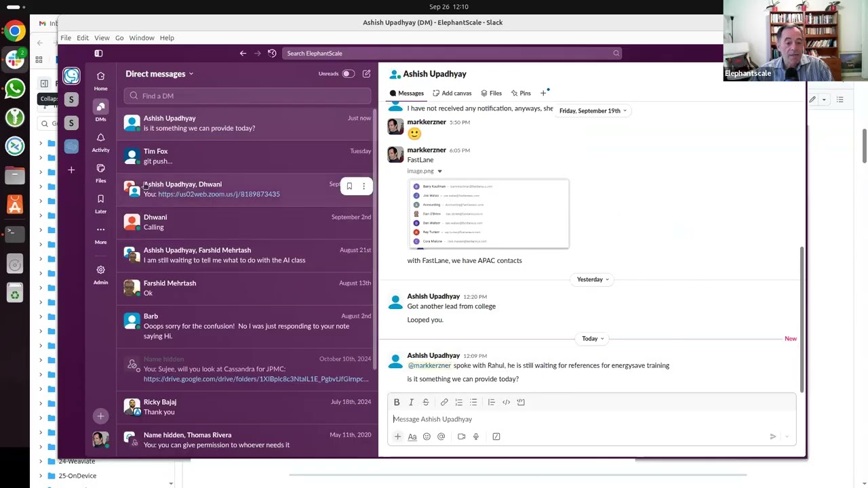The width and height of the screenshot is (868, 488).
Task: Insert code formatting in composer
Action: click(x=506, y=402)
